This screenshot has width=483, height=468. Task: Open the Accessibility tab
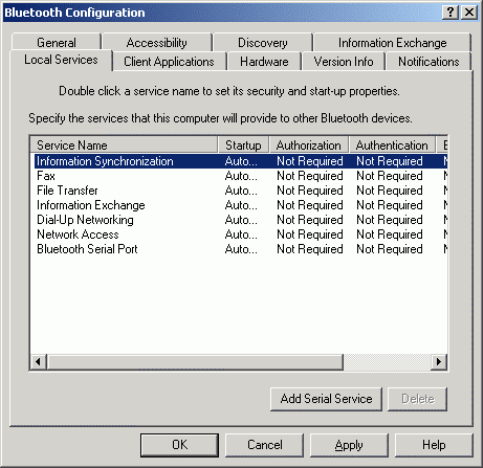coord(157,42)
